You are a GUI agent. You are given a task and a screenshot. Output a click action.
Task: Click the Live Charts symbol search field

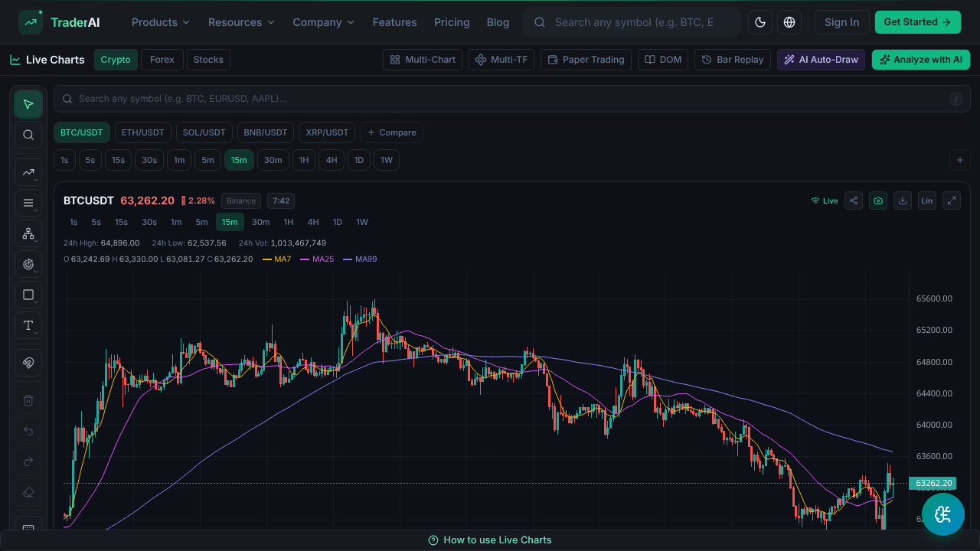[x=512, y=99]
